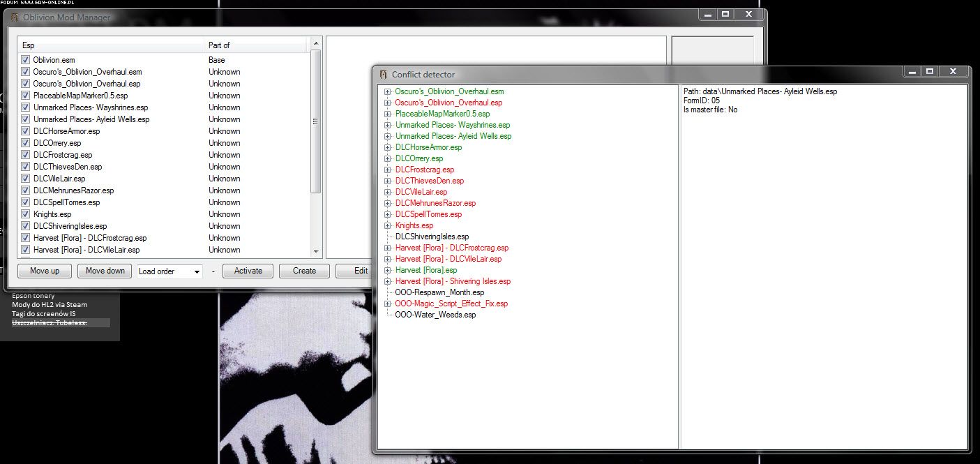This screenshot has height=464, width=980.
Task: Expand the PlaceableMapMarker0.5.esp tree node
Action: click(388, 114)
